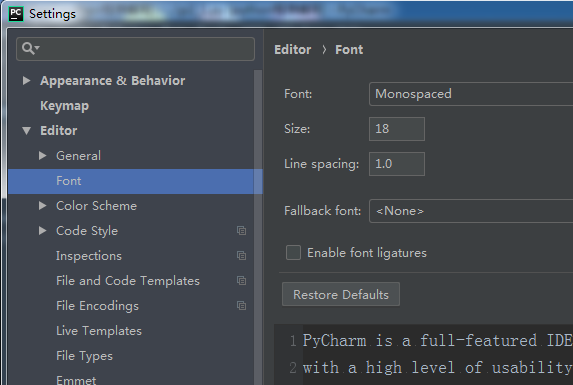The height and width of the screenshot is (385, 573).
Task: Open Emmet settings entry
Action: 76,380
